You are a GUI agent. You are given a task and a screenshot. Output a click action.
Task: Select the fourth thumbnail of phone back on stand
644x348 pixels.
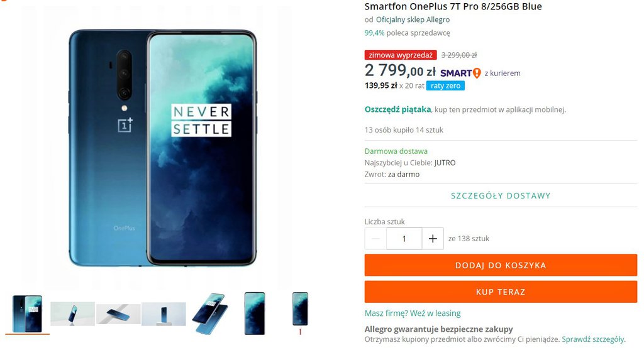click(x=164, y=313)
